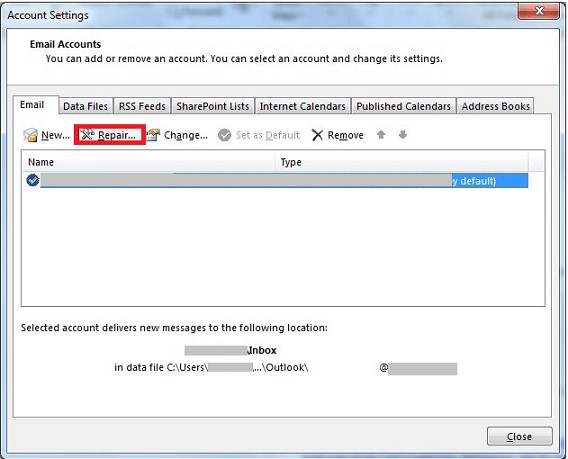
Task: Select the SharePoint Lists tab
Action: point(213,106)
